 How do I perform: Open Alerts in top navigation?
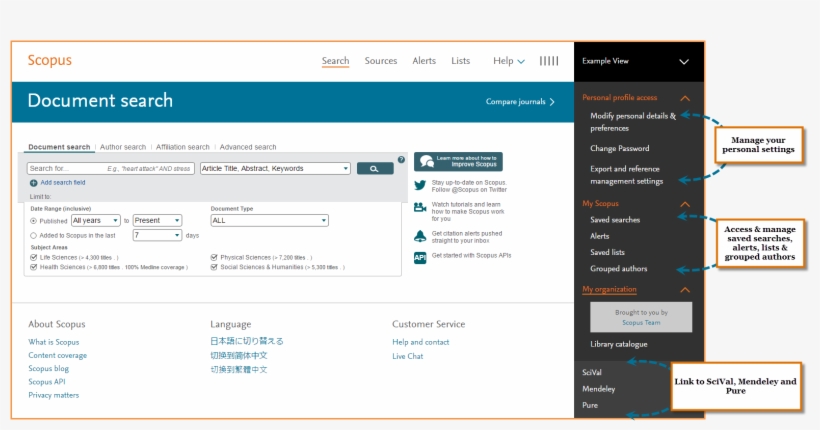(x=424, y=61)
